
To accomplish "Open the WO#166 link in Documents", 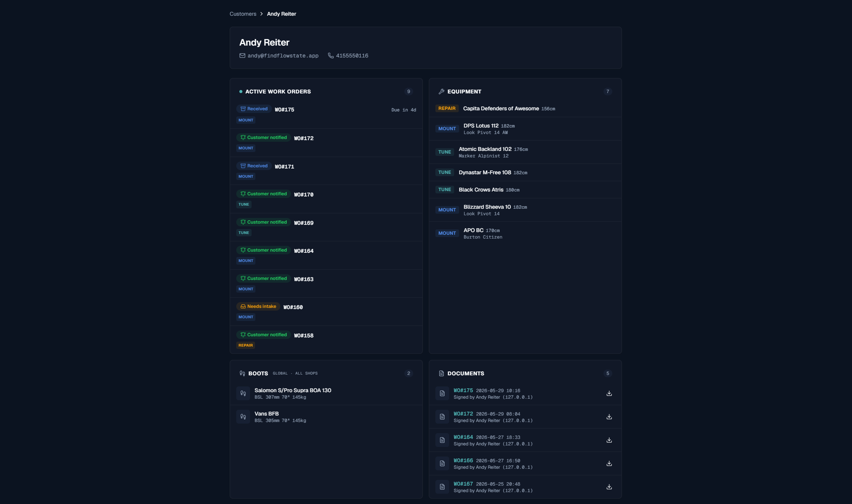I will tap(463, 461).
